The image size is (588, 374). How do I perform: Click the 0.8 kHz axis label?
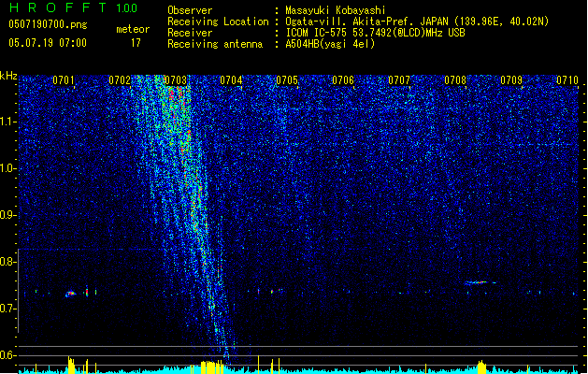pos(7,262)
